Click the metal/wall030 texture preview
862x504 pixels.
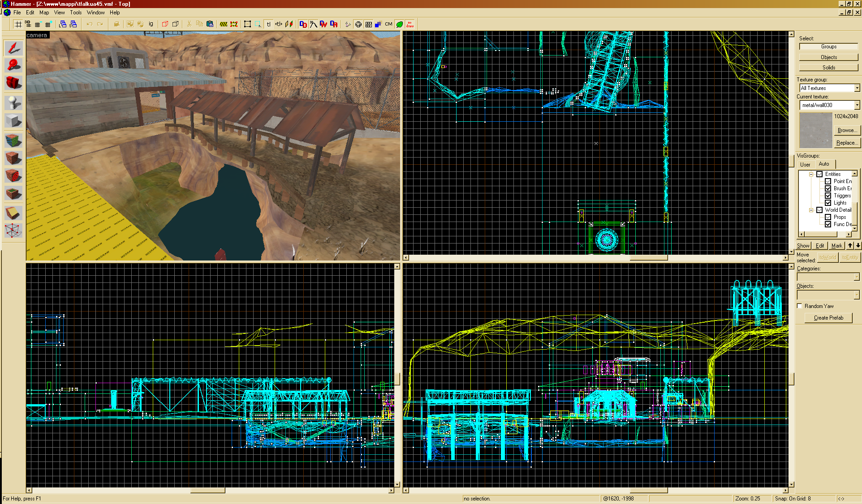click(x=815, y=130)
